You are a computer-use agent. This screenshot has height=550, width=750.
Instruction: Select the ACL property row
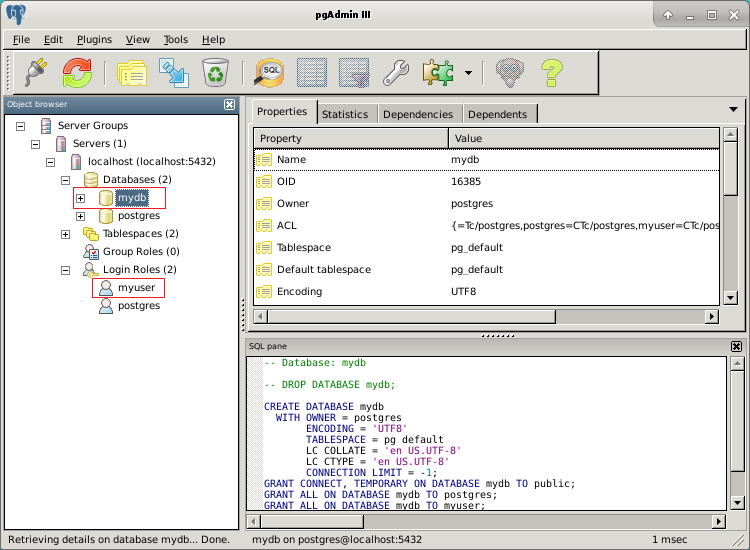click(x=487, y=226)
